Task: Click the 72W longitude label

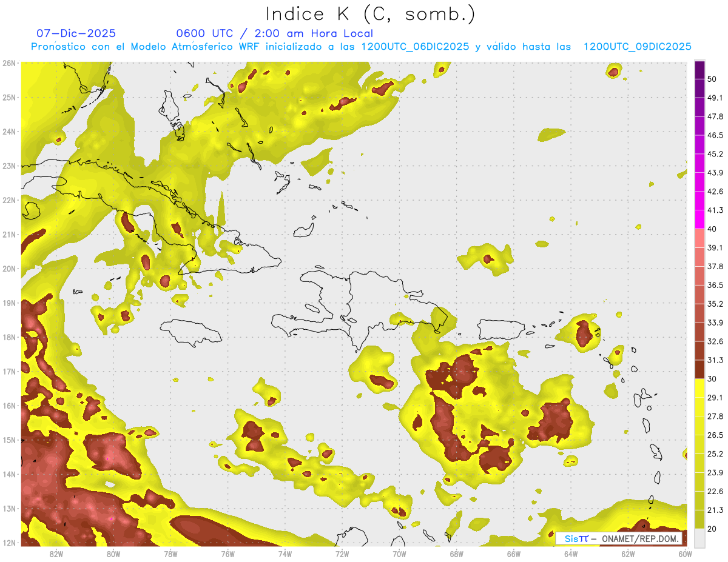Action: point(342,554)
